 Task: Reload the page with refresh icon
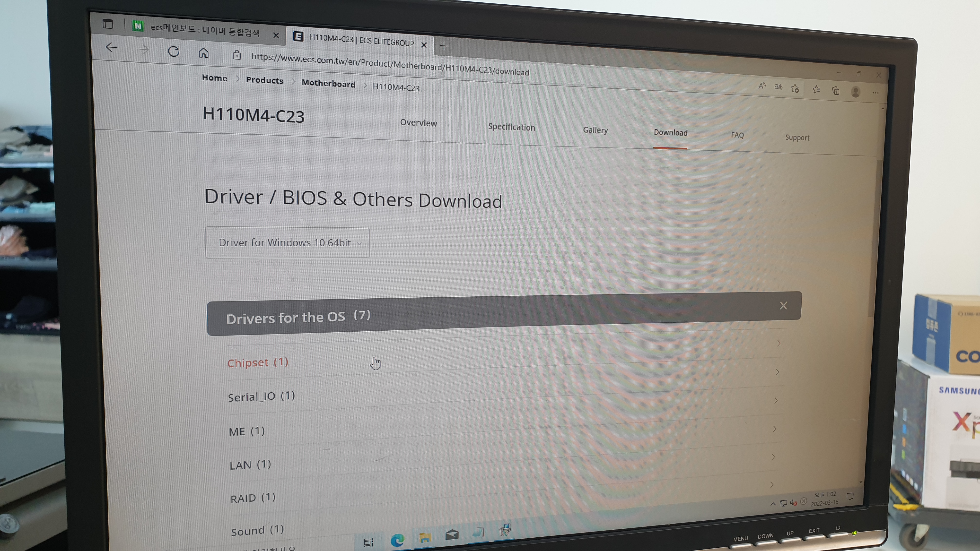pos(174,51)
